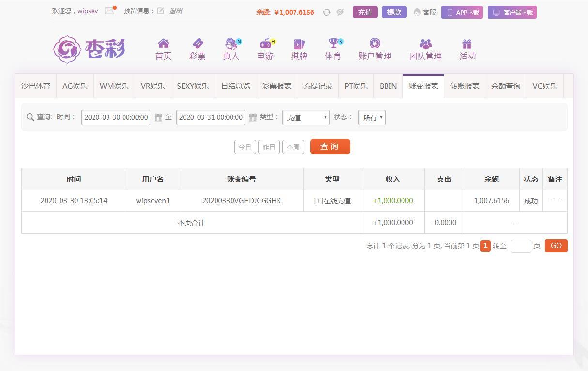Switch to the VR娱乐 tab
The height and width of the screenshot is (371, 588).
point(153,86)
